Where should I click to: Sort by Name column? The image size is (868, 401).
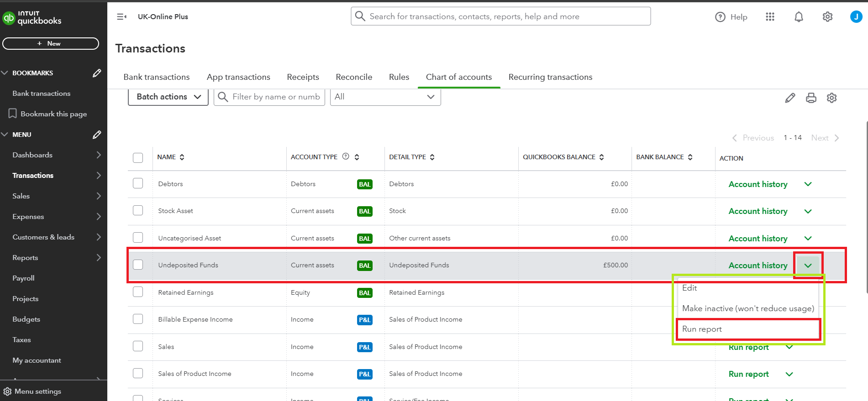point(182,157)
